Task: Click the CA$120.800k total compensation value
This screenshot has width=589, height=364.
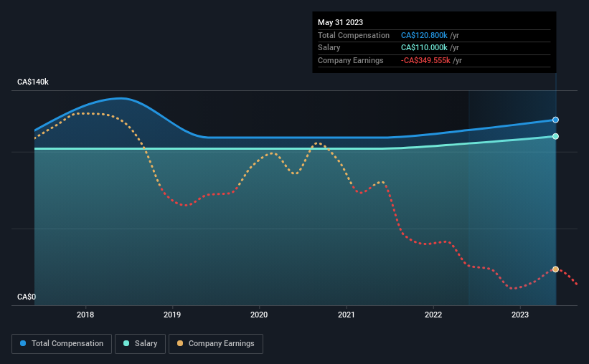Action: [x=424, y=35]
